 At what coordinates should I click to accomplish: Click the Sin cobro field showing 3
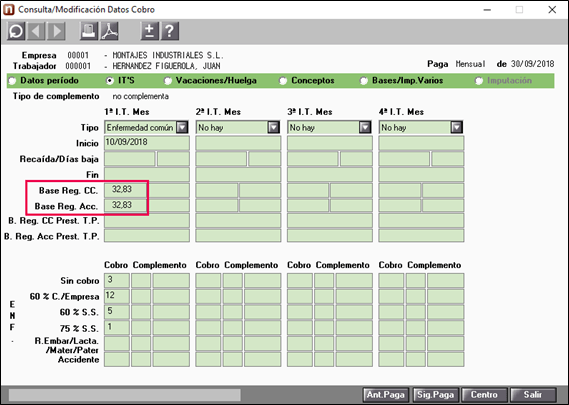tap(116, 281)
